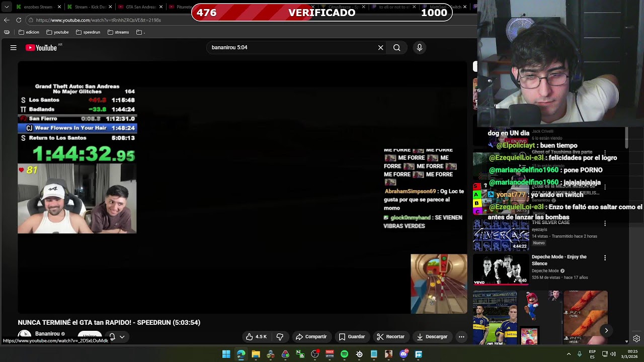Advance the shorts shelf with next arrow
644x362 pixels.
pyautogui.click(x=606, y=330)
